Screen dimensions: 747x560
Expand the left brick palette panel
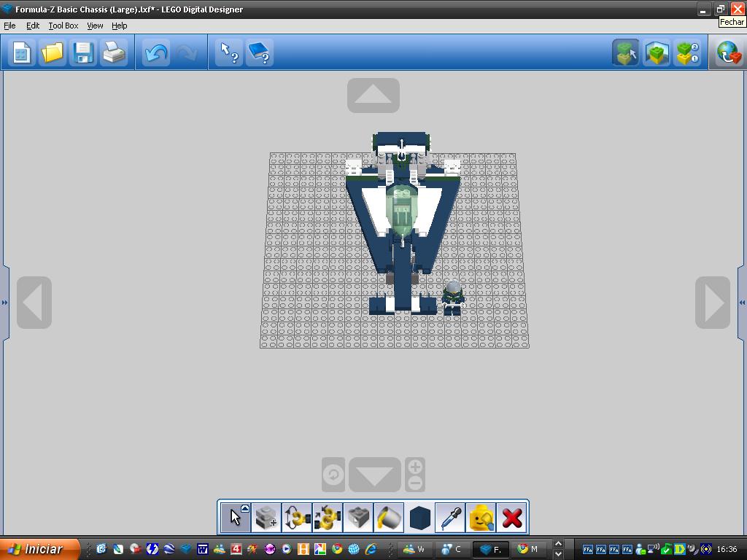coord(5,303)
